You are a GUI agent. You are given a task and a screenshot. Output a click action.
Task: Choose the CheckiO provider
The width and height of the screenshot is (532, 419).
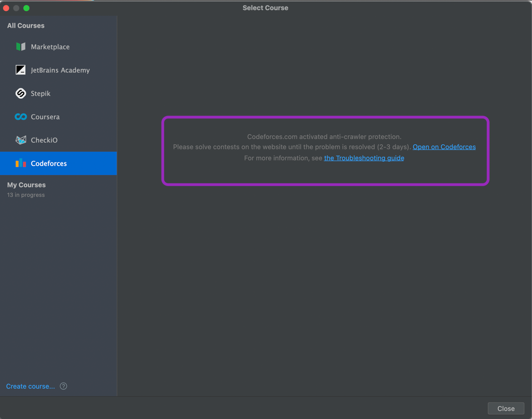[x=59, y=140]
